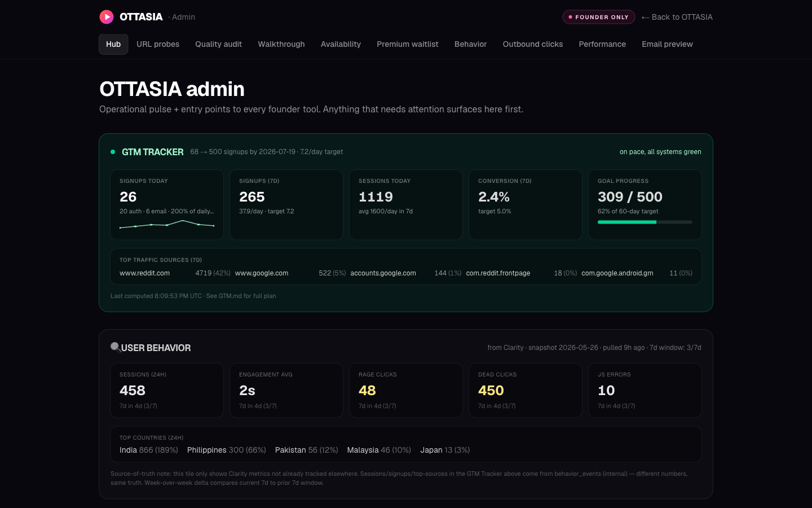Select the Conversion (7D) value 2.4%
The height and width of the screenshot is (508, 812).
494,197
